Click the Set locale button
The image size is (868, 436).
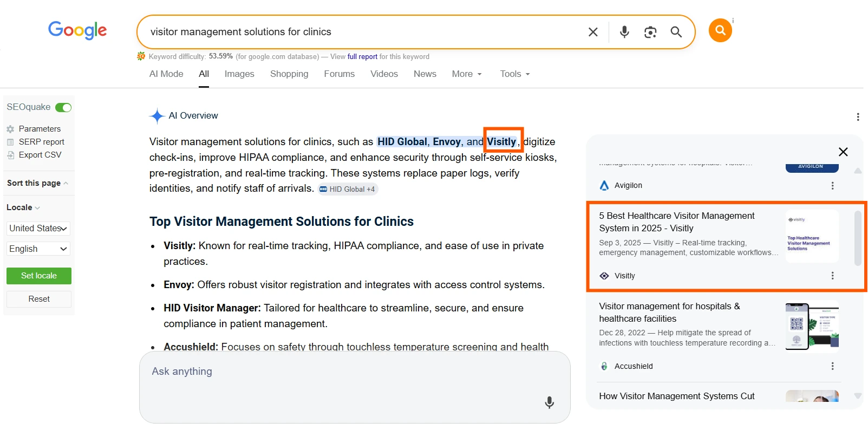(39, 276)
